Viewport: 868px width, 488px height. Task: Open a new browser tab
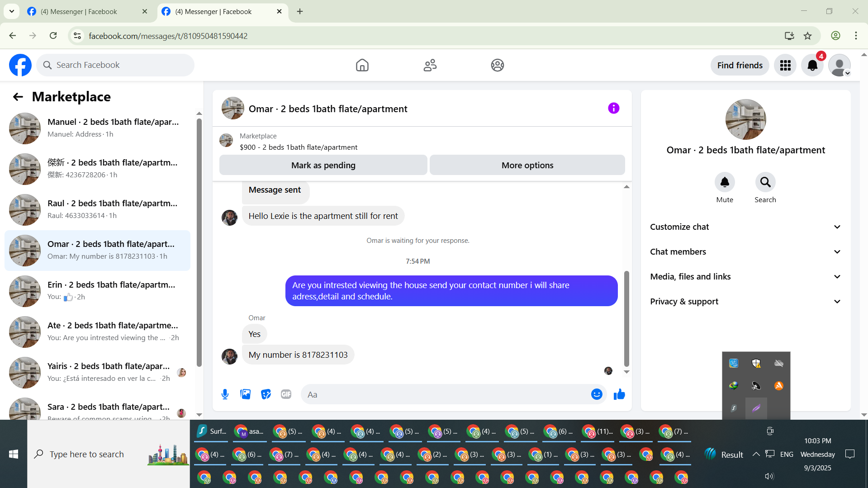[x=300, y=11]
